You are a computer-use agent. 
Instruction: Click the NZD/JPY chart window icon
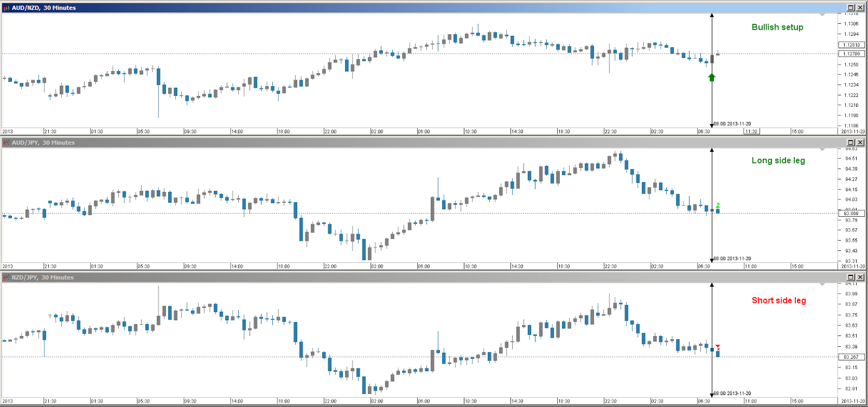coord(7,277)
